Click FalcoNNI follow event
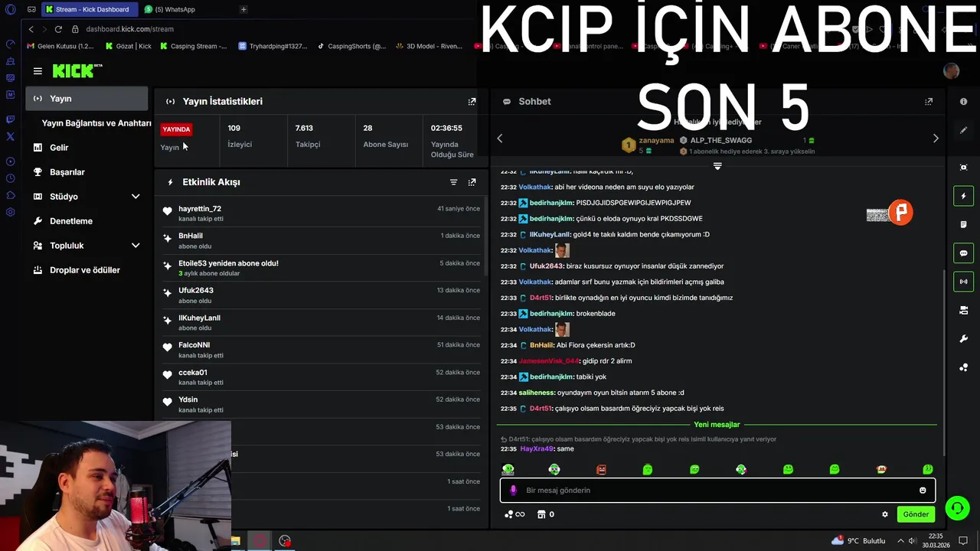The image size is (980, 551). 321,350
